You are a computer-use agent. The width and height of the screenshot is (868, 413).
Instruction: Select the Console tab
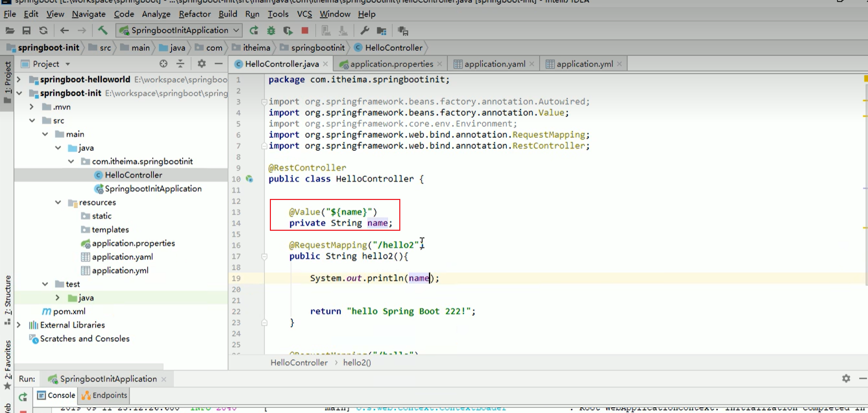(56, 395)
